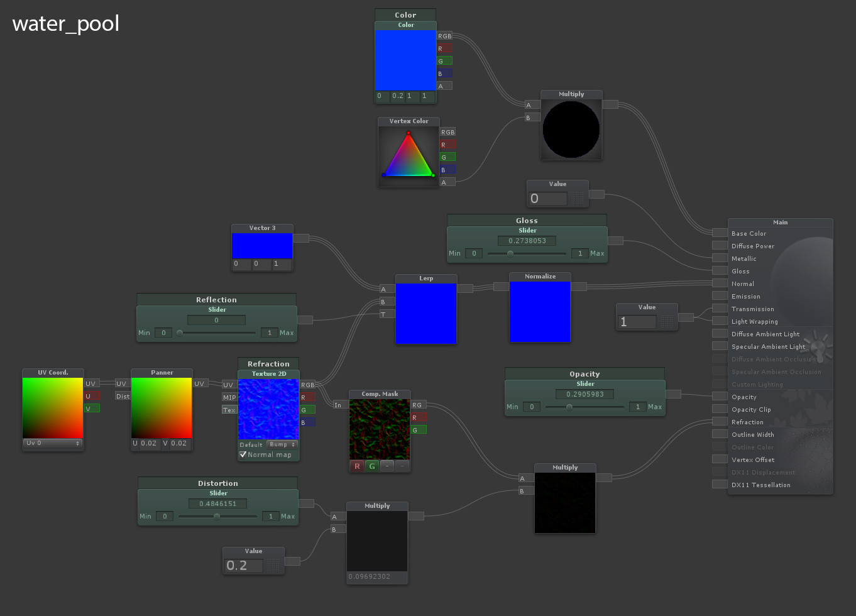Click the RGB output port of the Color node
The height and width of the screenshot is (616, 856).
tap(445, 36)
